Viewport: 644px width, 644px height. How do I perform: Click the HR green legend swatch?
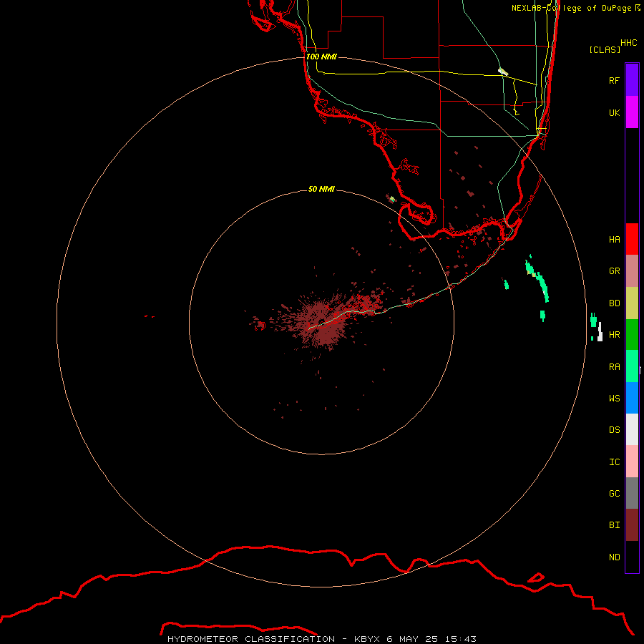[x=632, y=335]
